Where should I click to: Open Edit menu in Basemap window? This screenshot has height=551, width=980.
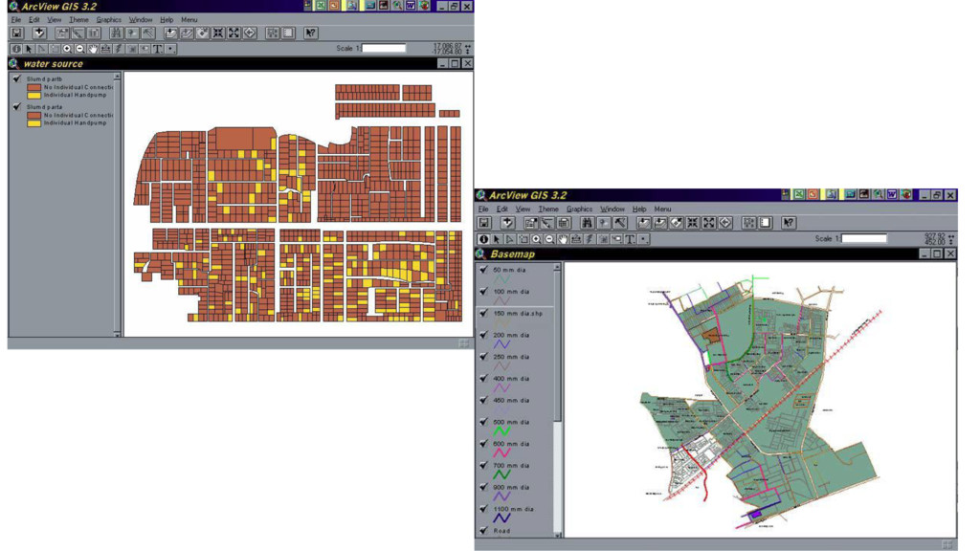click(x=501, y=209)
